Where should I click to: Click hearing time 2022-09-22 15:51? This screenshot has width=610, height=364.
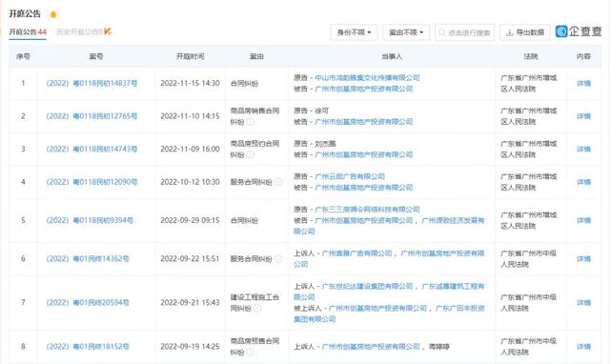point(190,258)
